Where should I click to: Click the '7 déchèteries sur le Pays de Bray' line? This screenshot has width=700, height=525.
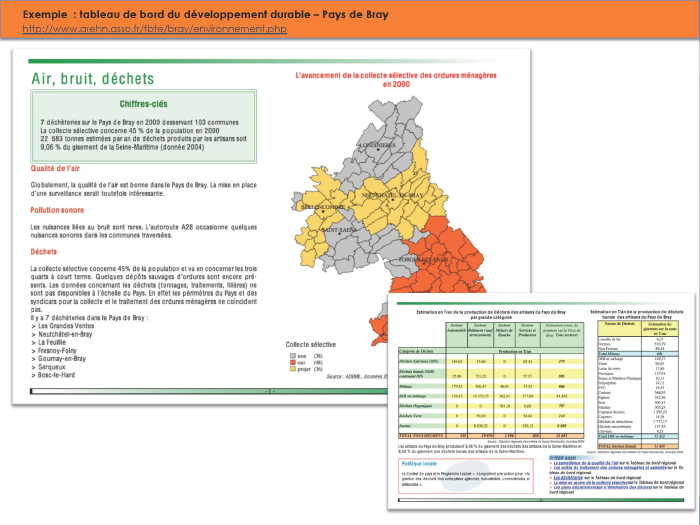140,122
